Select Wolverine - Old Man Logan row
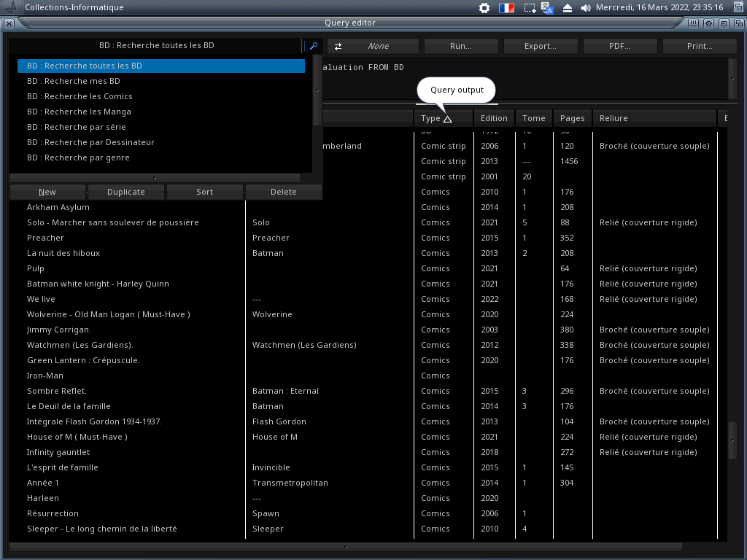Viewport: 747px width, 560px height. point(368,314)
